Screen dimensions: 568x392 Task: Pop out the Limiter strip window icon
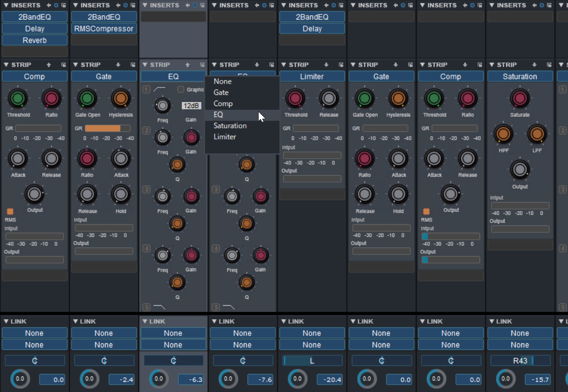341,65
